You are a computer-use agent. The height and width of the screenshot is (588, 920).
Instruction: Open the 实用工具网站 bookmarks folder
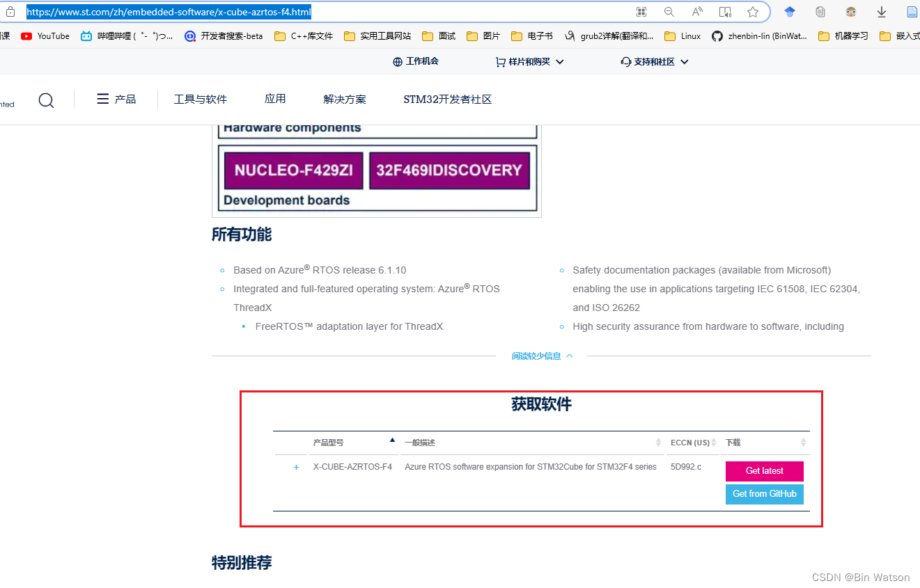click(377, 36)
